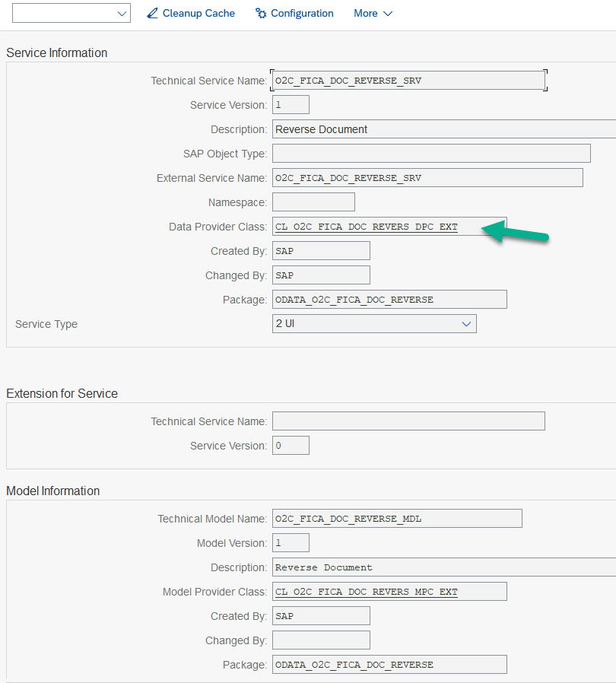Click the Model Version field
The height and width of the screenshot is (683, 616).
tap(291, 543)
